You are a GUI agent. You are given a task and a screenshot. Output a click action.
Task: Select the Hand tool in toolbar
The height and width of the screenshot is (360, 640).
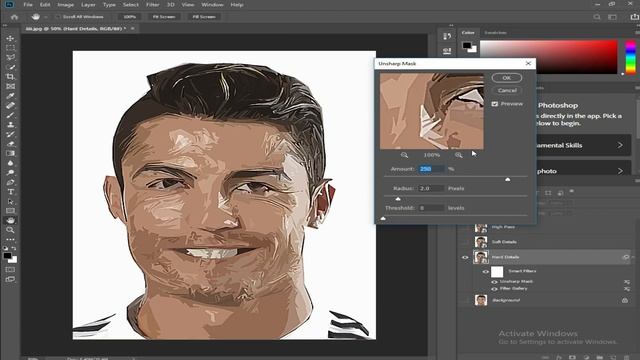click(10, 220)
